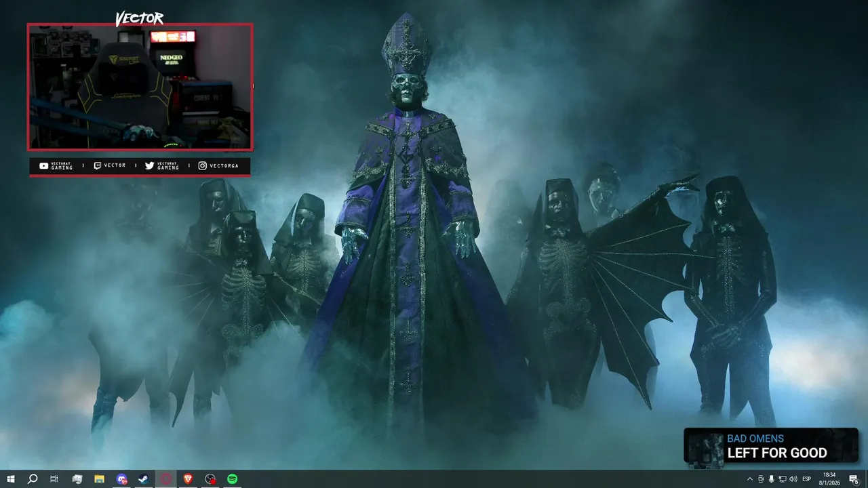
Task: Open the taskbar app left of File Explorer
Action: click(77, 479)
